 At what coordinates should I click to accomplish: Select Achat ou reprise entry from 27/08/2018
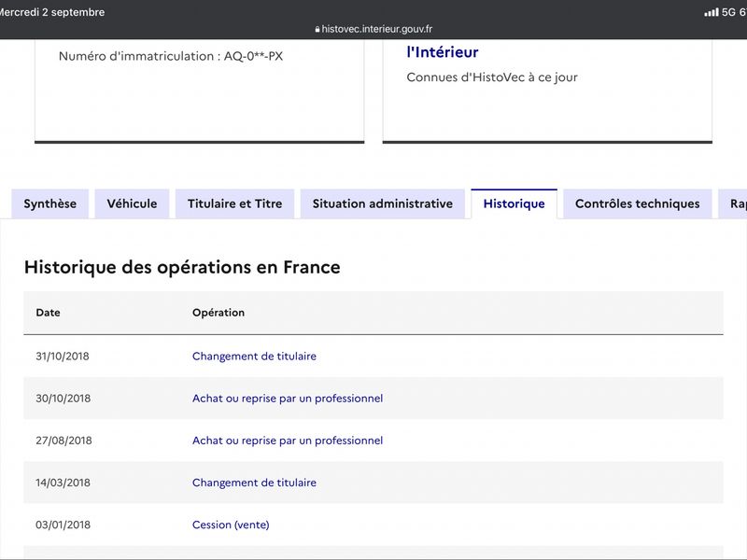[x=288, y=441]
